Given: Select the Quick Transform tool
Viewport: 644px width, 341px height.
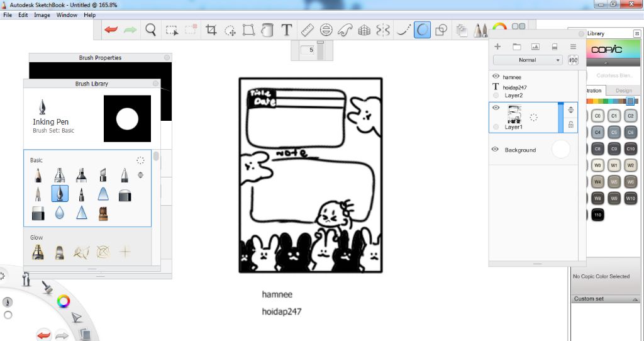Looking at the screenshot, I should tap(230, 30).
